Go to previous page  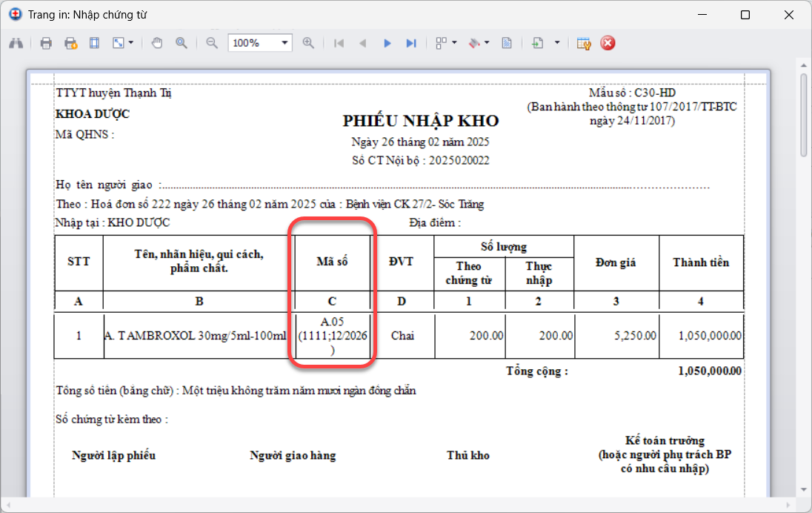(x=363, y=43)
